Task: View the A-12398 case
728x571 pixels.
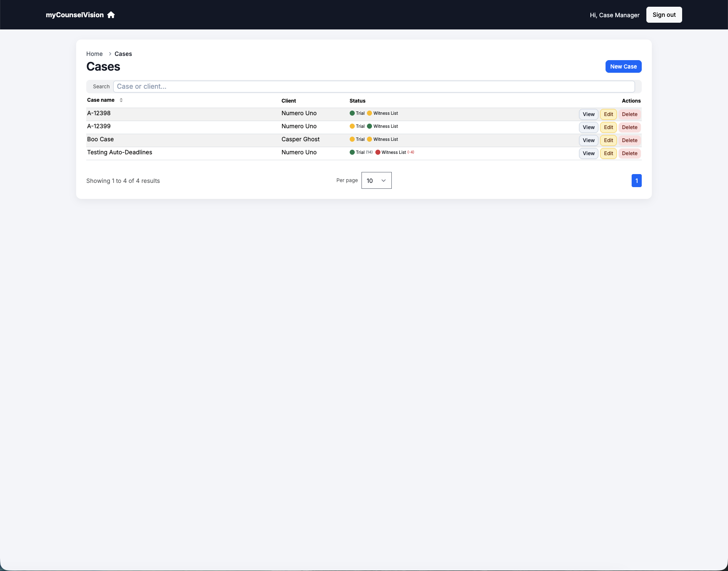Action: tap(588, 114)
